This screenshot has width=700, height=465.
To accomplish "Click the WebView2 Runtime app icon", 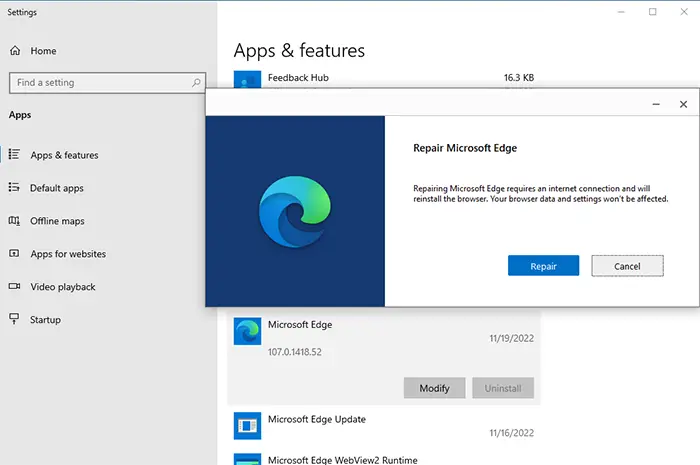I will tap(247, 459).
